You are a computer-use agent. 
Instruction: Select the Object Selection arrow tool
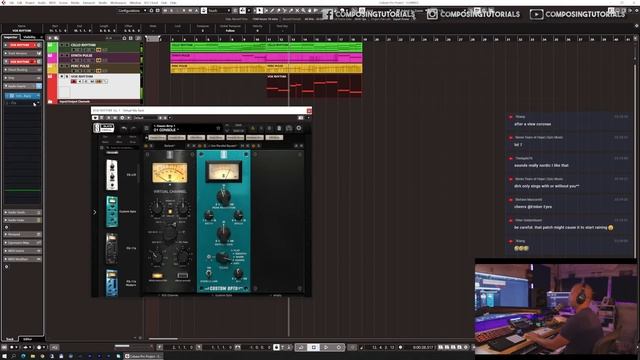259,11
